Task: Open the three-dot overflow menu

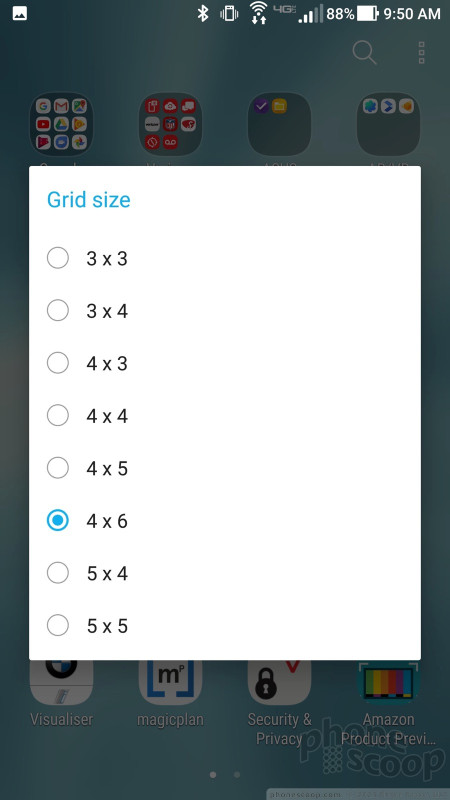Action: 421,53
